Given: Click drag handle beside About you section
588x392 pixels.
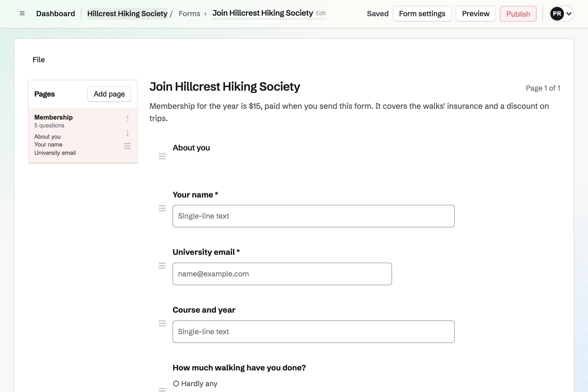Looking at the screenshot, I should coord(162,156).
